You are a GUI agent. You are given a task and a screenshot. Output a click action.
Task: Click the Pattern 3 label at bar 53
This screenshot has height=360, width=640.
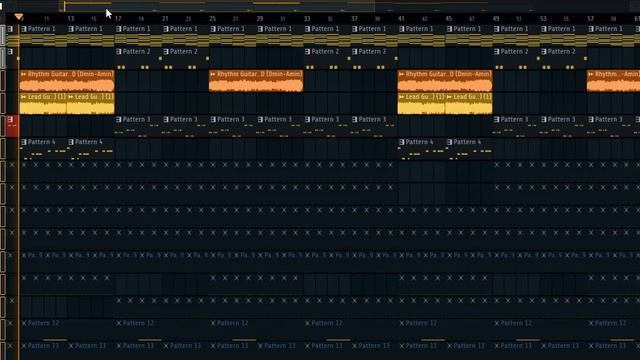tap(562, 120)
